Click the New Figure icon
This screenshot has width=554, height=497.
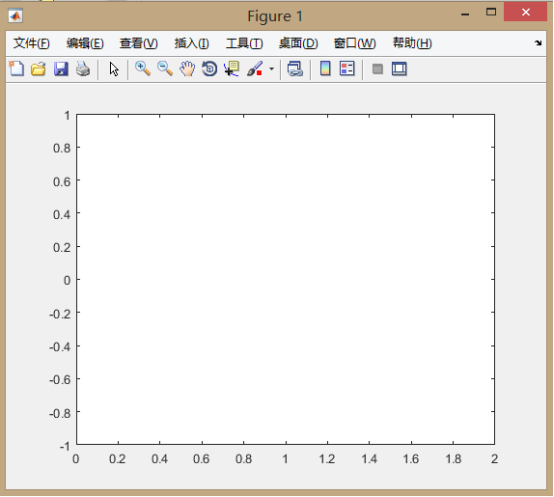point(16,69)
